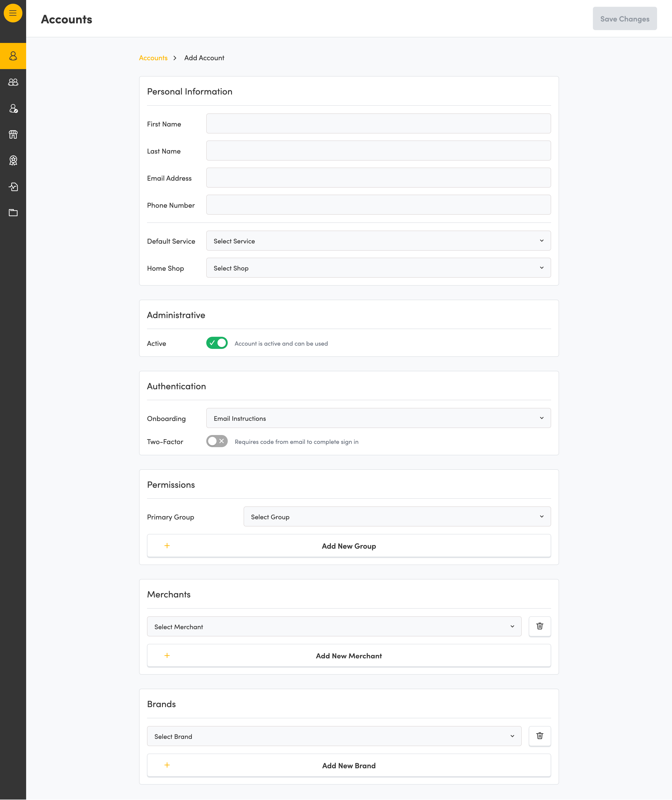Open the hamburger menu button

click(x=13, y=13)
